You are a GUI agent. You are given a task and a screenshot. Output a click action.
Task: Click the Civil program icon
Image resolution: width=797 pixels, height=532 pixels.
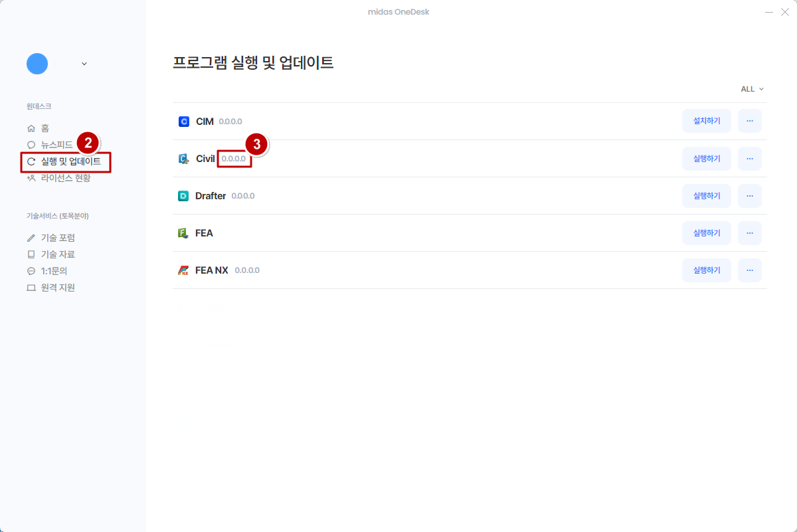[184, 159]
